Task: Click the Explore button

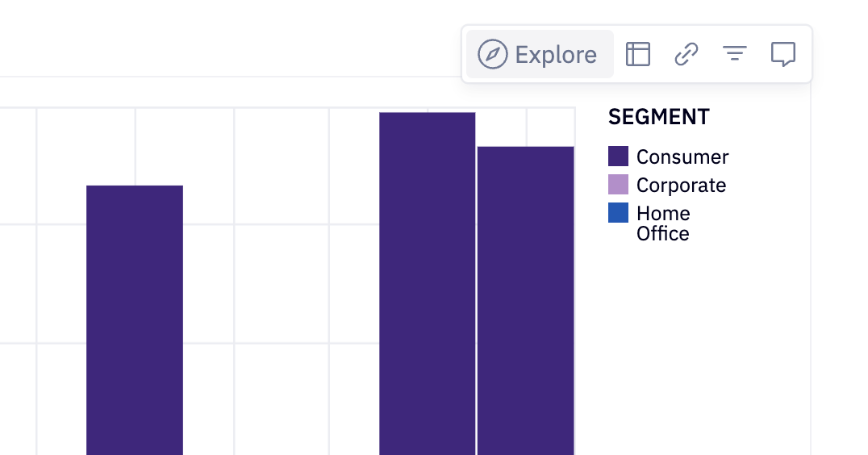Action: coord(539,55)
